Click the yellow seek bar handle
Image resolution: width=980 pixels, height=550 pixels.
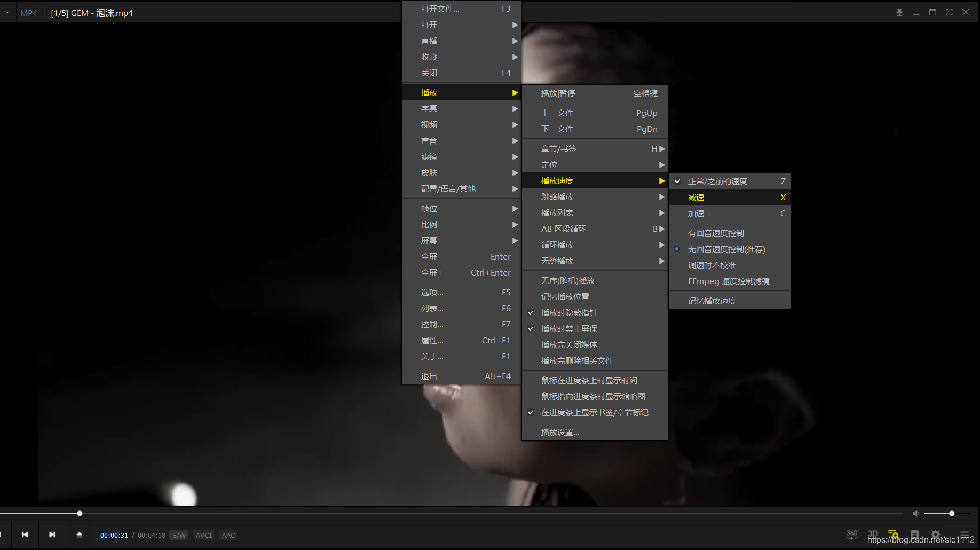tap(80, 513)
